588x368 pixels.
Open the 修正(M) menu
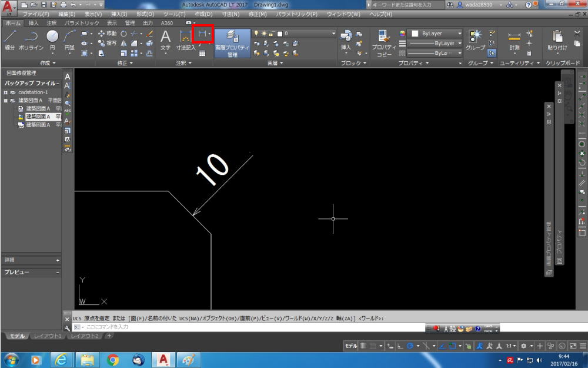coord(258,14)
